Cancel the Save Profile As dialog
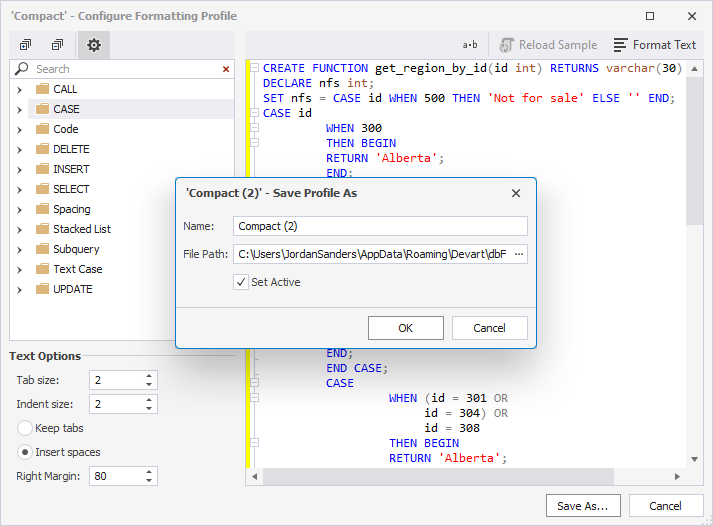This screenshot has height=526, width=713. click(x=489, y=328)
